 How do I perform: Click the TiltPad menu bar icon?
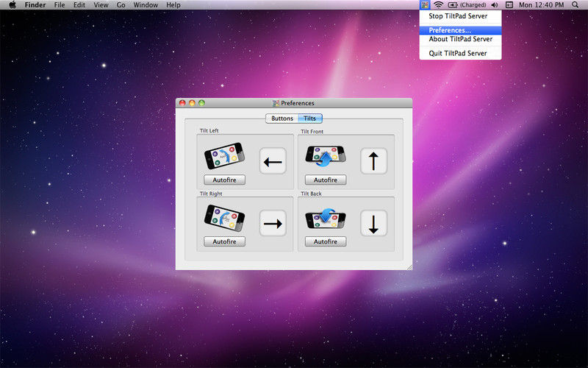point(425,5)
